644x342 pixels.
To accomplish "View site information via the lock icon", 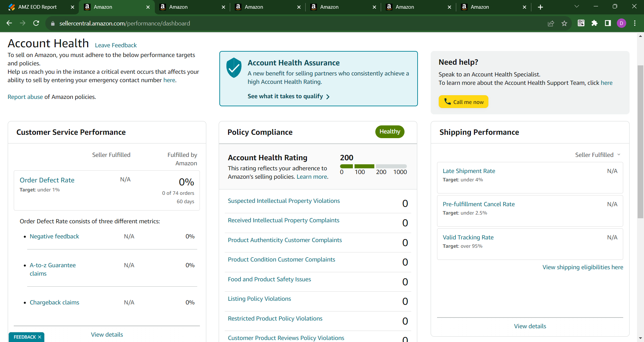I will click(52, 23).
